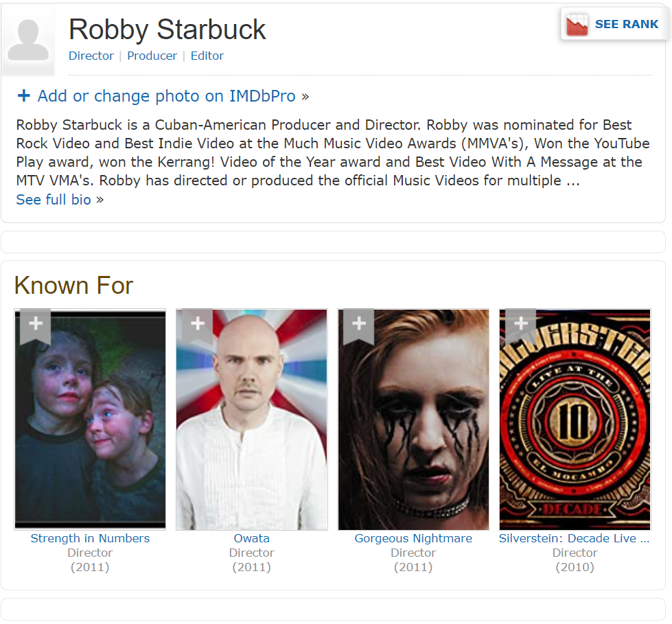Open the Strength in Numbers poster
Image resolution: width=672 pixels, height=624 pixels.
[x=90, y=419]
